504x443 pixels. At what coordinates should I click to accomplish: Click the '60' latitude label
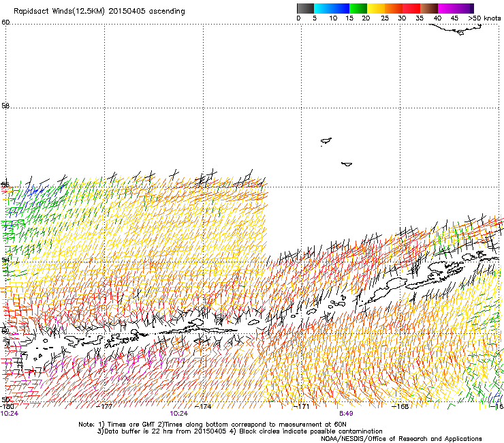(x=5, y=22)
